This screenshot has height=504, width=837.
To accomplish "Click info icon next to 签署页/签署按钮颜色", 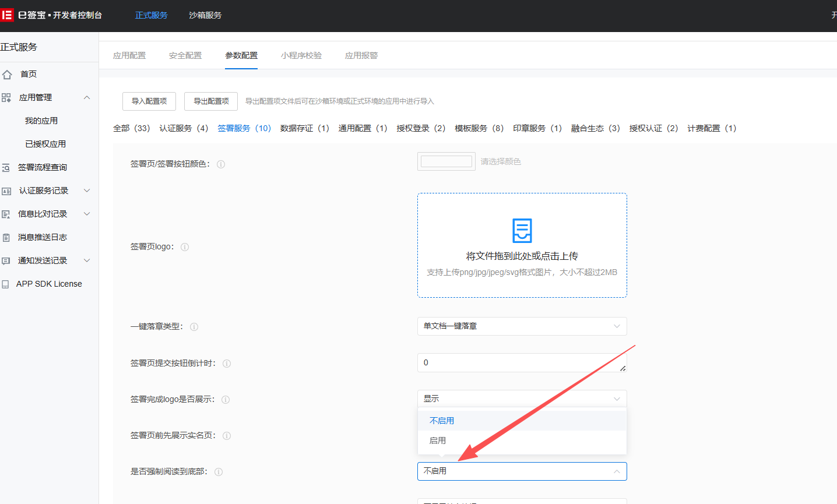I will tap(221, 164).
